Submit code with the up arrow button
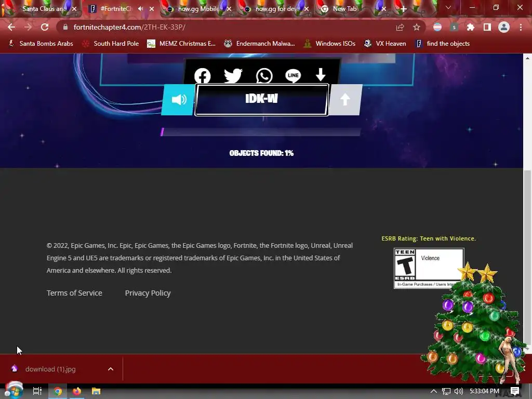 click(x=345, y=100)
